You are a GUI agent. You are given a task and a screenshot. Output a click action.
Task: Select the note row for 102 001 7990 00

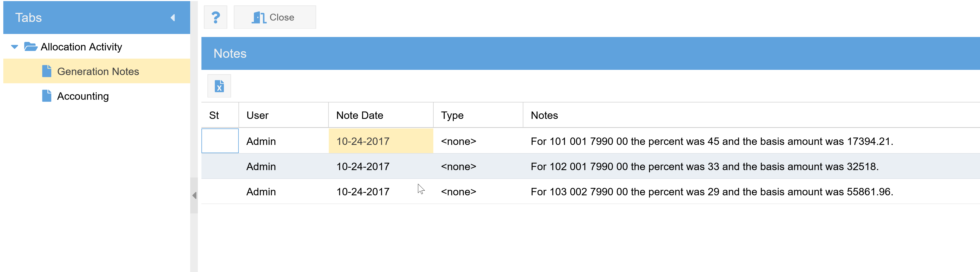(x=704, y=166)
